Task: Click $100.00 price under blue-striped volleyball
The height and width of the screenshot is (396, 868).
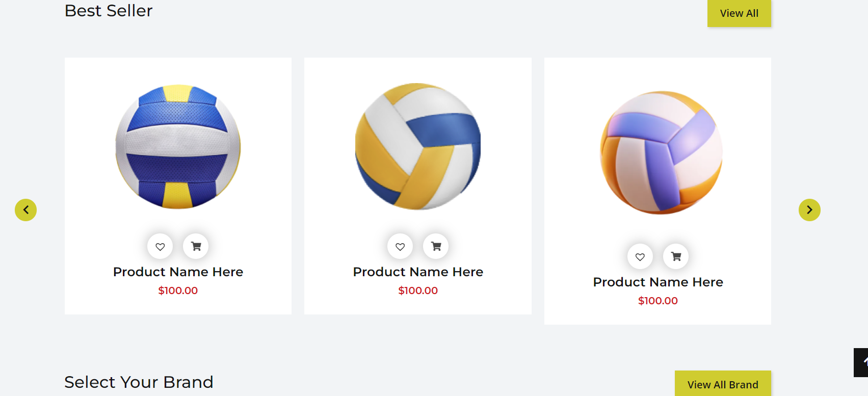Action: [178, 291]
